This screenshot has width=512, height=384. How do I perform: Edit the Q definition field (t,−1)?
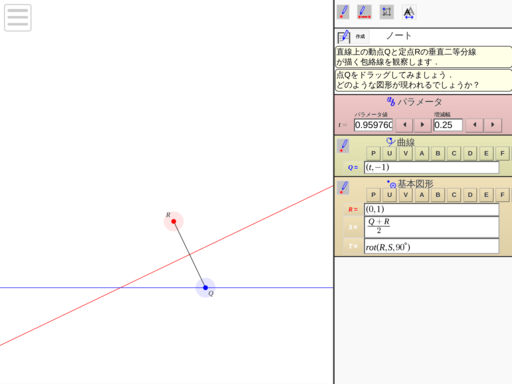[x=432, y=167]
